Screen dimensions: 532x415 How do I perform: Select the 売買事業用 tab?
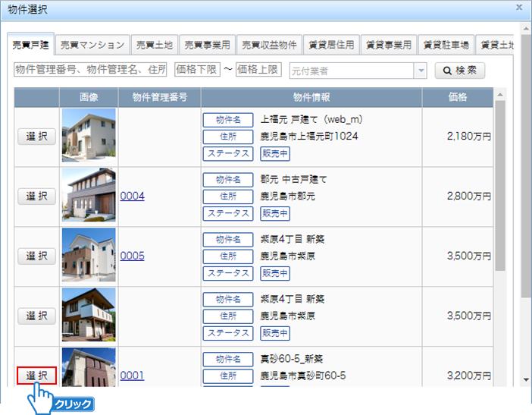[x=207, y=45]
